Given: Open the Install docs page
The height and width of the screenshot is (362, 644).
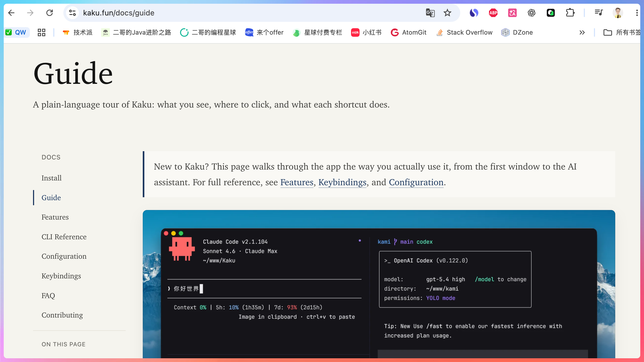Looking at the screenshot, I should pyautogui.click(x=51, y=178).
